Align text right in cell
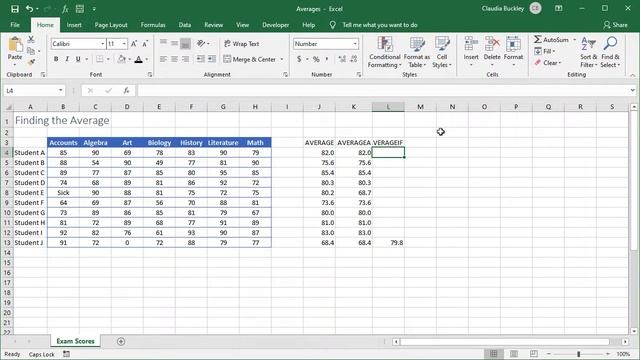The height and width of the screenshot is (360, 640). tap(185, 59)
